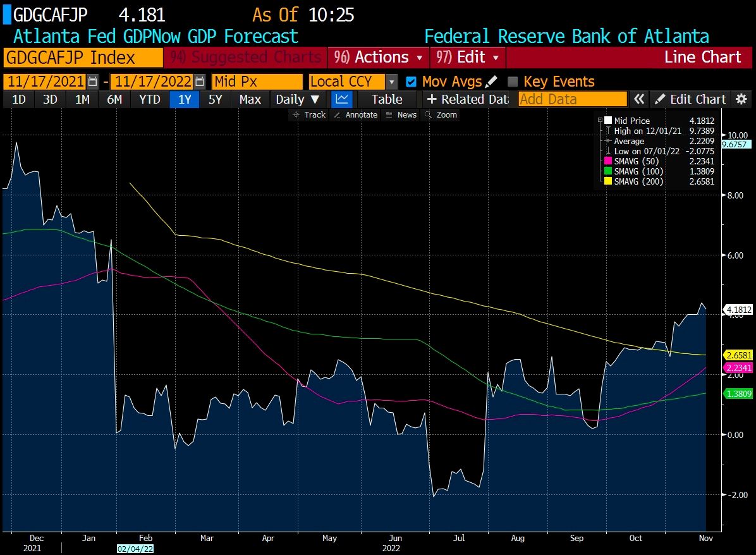Select the line chart style icon

[342, 99]
